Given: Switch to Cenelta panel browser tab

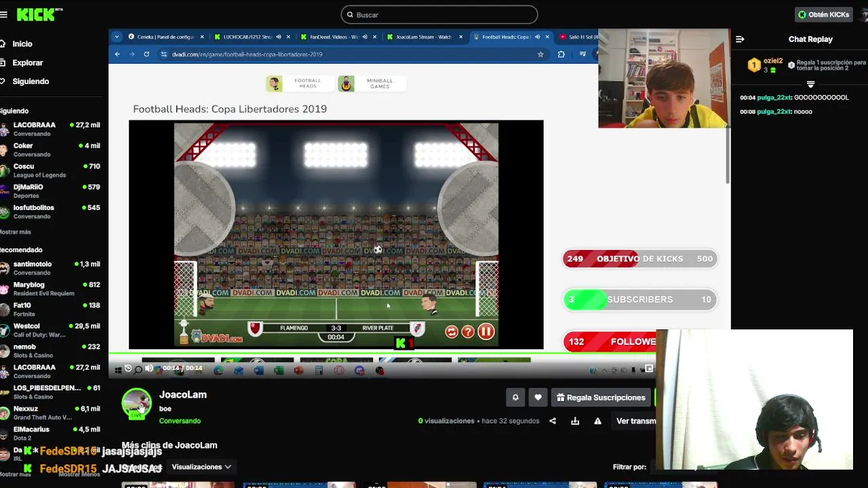Looking at the screenshot, I should (165, 37).
